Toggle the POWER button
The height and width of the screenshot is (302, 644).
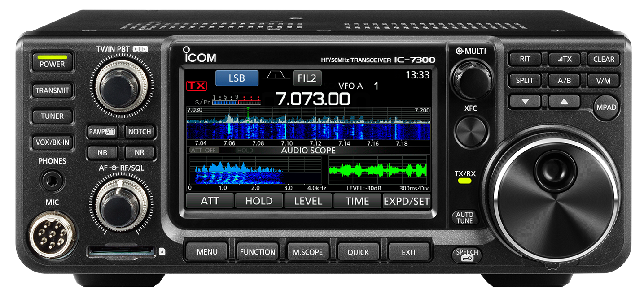(52, 62)
